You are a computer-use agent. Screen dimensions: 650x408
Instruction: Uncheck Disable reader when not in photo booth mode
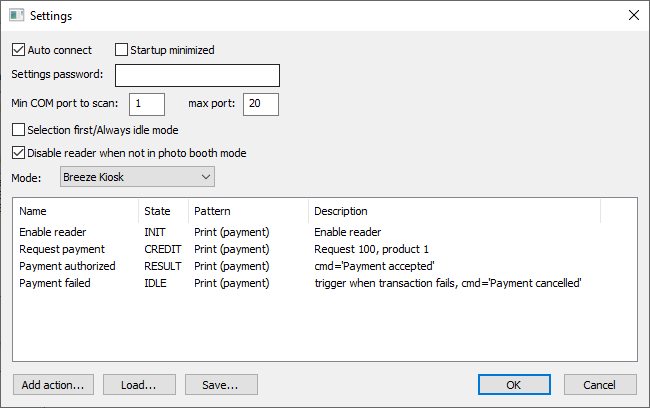tap(19, 153)
